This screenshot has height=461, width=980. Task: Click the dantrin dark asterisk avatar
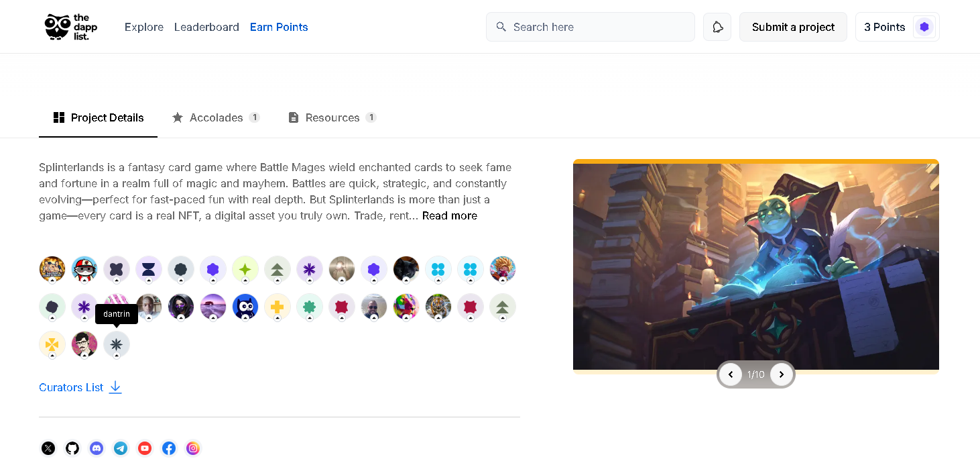click(x=117, y=344)
